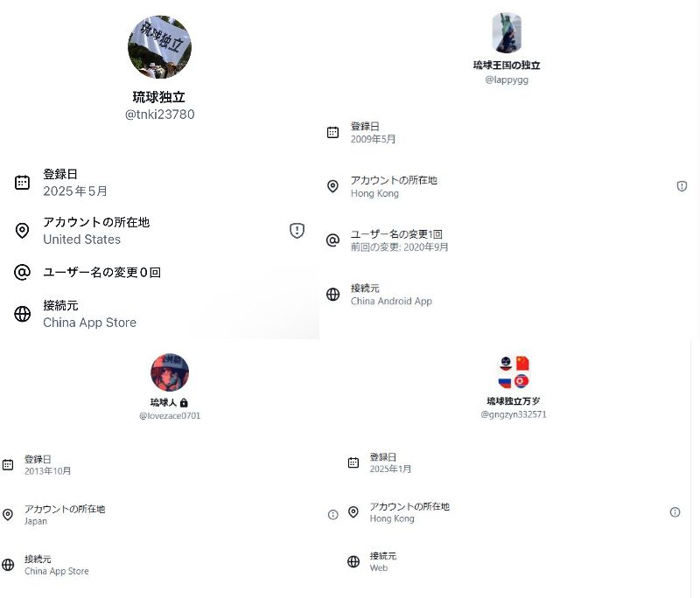
Task: Open the 琉球独立 profile avatar image
Action: (x=159, y=47)
